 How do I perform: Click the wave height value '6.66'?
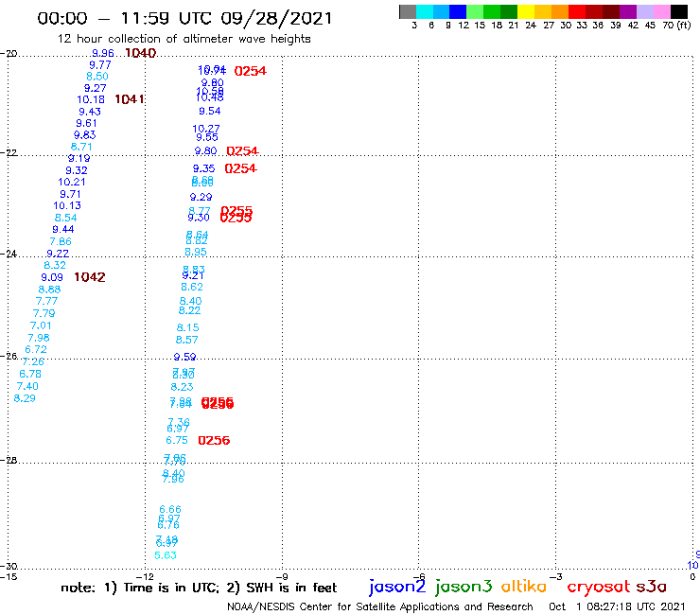(x=170, y=509)
